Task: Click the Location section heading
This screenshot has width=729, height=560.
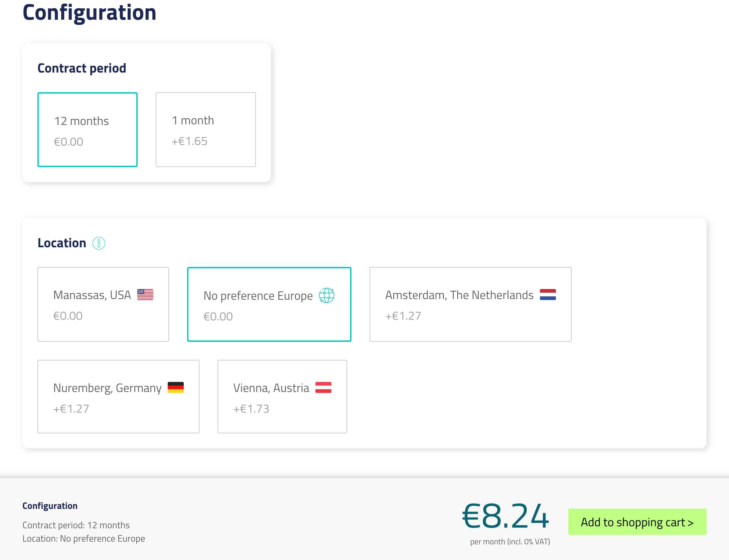Action: click(62, 243)
